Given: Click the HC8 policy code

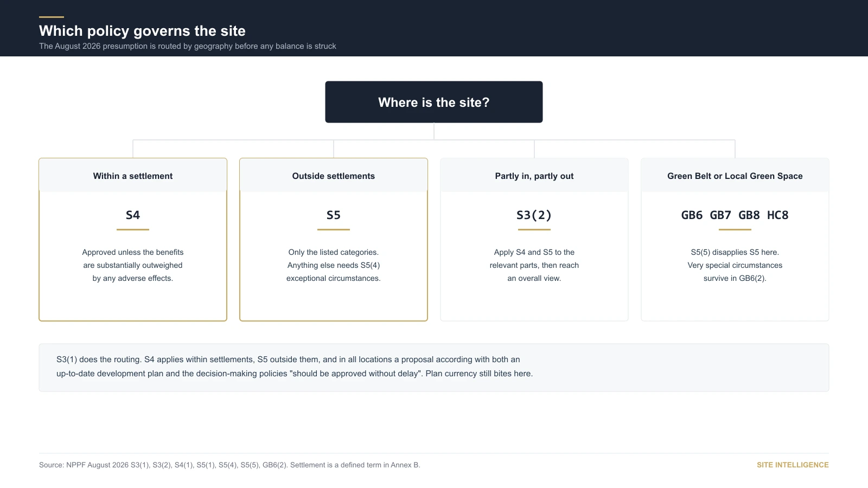Looking at the screenshot, I should (778, 215).
